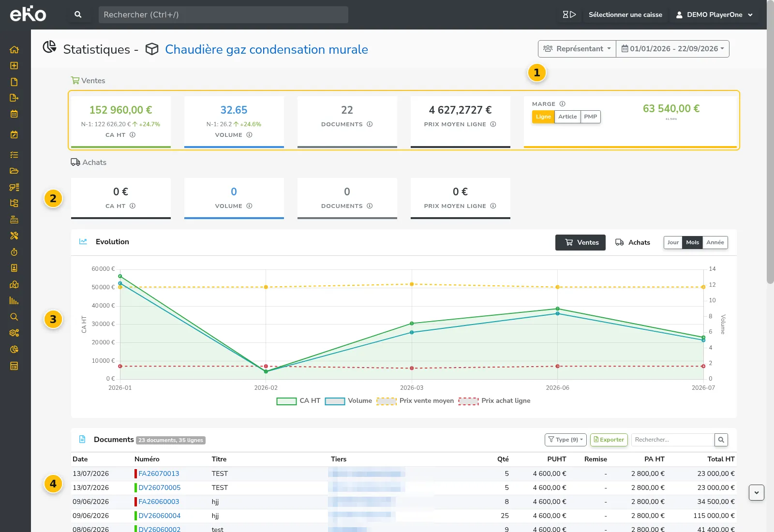The height and width of the screenshot is (532, 774).
Task: Open the DEMO PlayerOne user menu
Action: pyautogui.click(x=714, y=15)
